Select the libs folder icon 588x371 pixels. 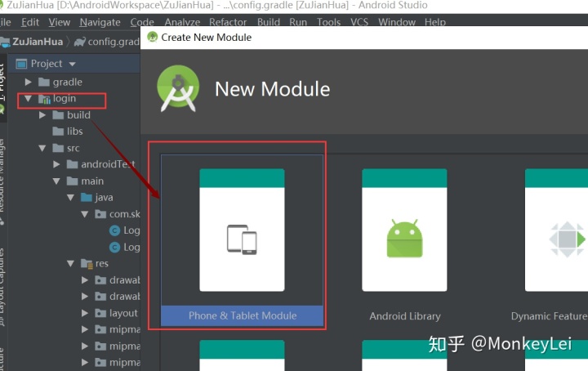coord(58,132)
